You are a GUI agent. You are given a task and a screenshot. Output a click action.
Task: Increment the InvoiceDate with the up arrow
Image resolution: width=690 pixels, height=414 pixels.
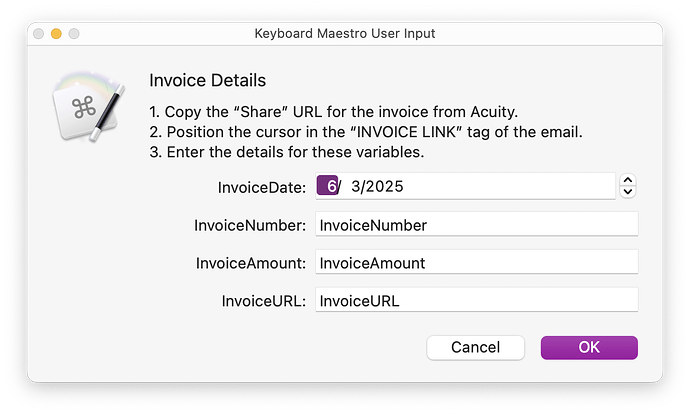(627, 181)
